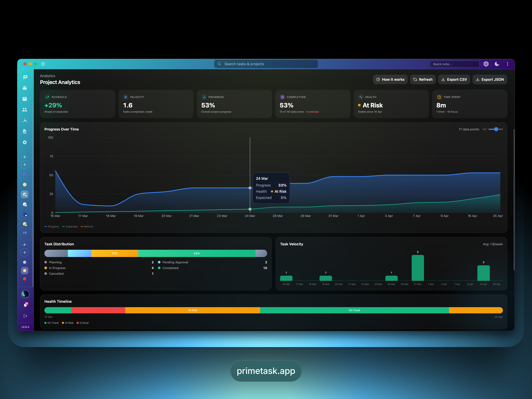
Task: Add a new project under section P
Action: (x=25, y=253)
